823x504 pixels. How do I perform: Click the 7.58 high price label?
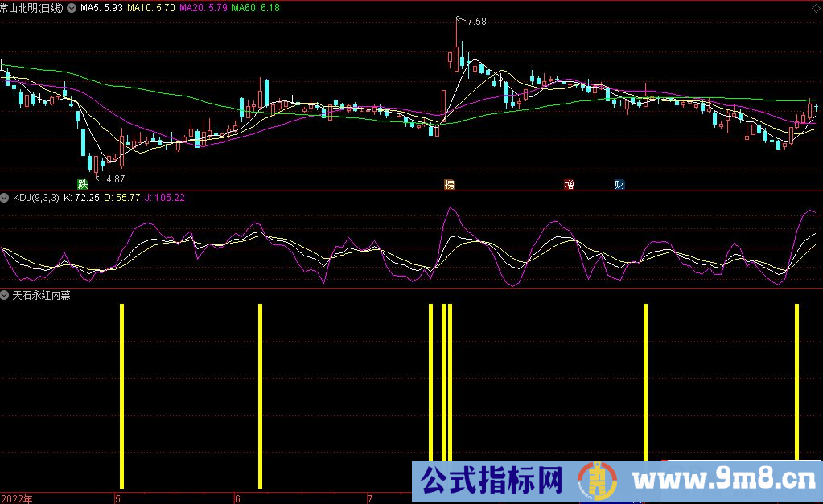pos(476,22)
